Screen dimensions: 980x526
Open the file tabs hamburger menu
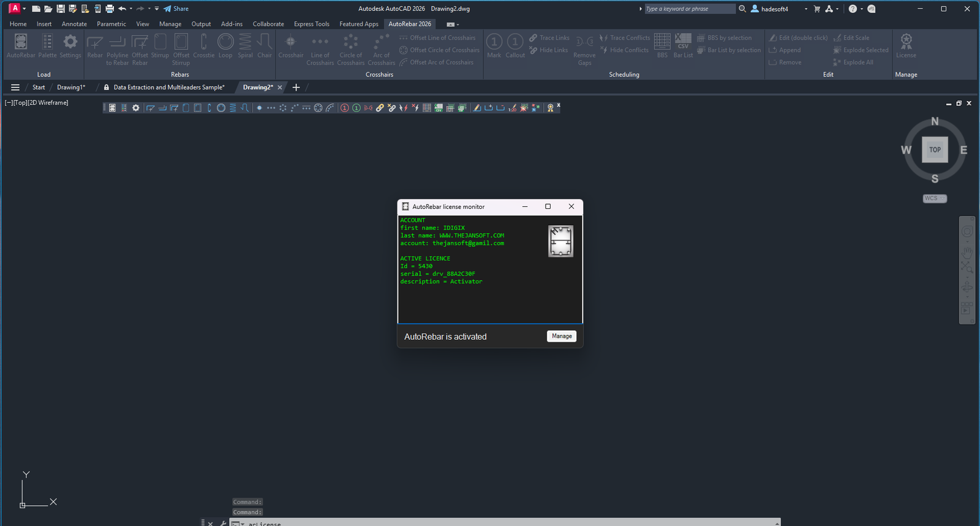[x=15, y=88]
